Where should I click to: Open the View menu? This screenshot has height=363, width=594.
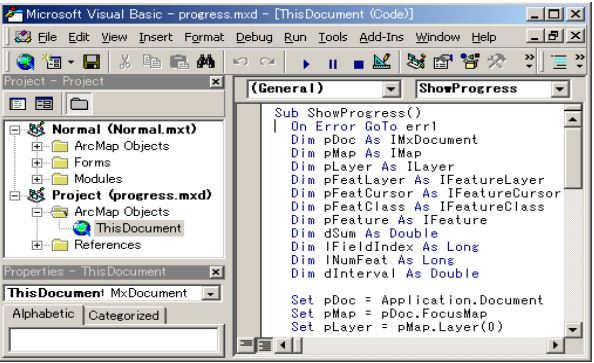click(x=114, y=37)
